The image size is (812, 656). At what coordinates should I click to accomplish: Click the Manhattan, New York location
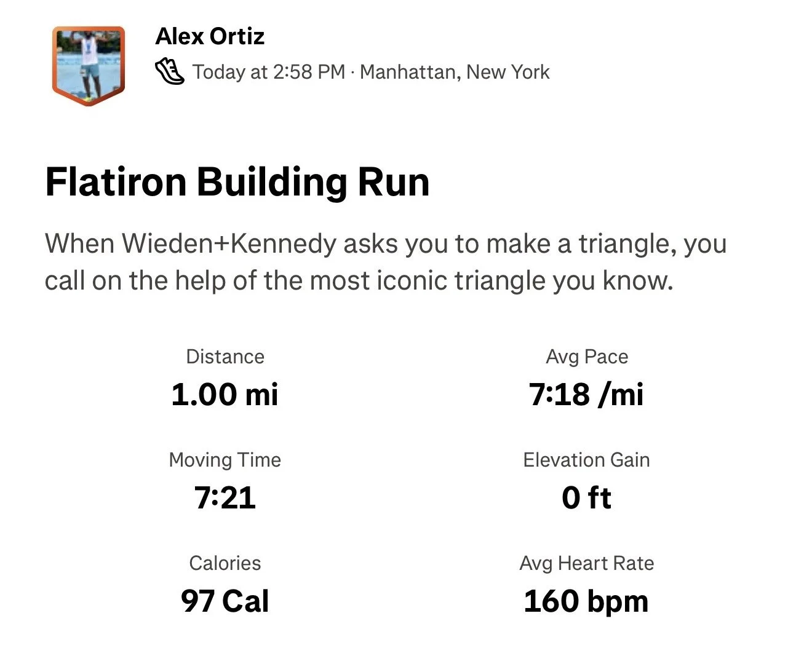tap(455, 72)
